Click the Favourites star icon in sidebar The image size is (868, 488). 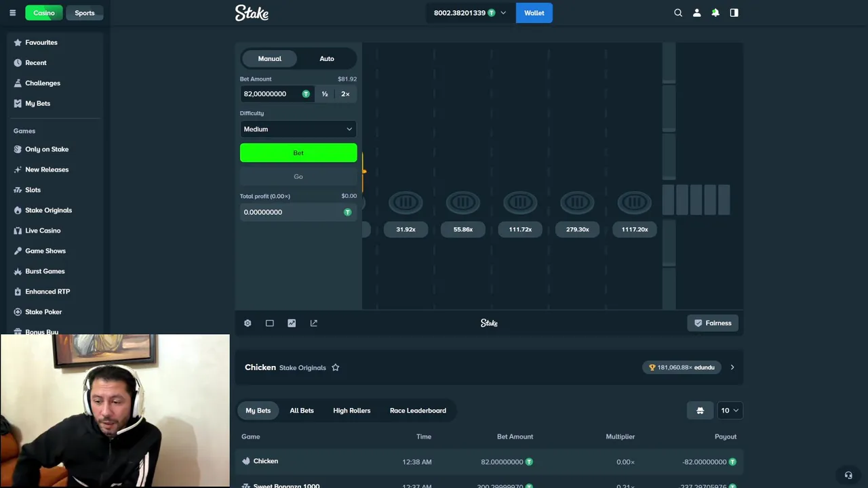18,43
